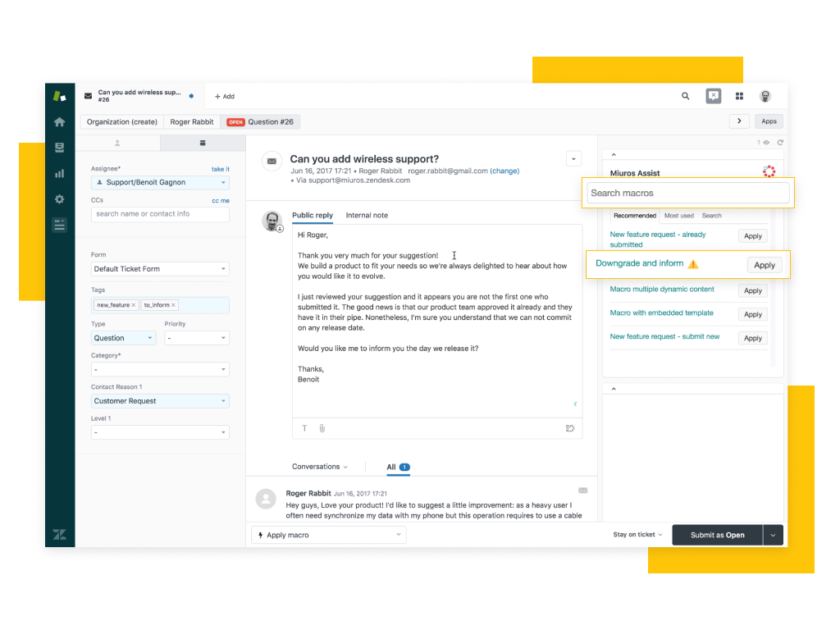The image size is (840, 630).
Task: Remove the to_inform tag
Action: pyautogui.click(x=174, y=305)
